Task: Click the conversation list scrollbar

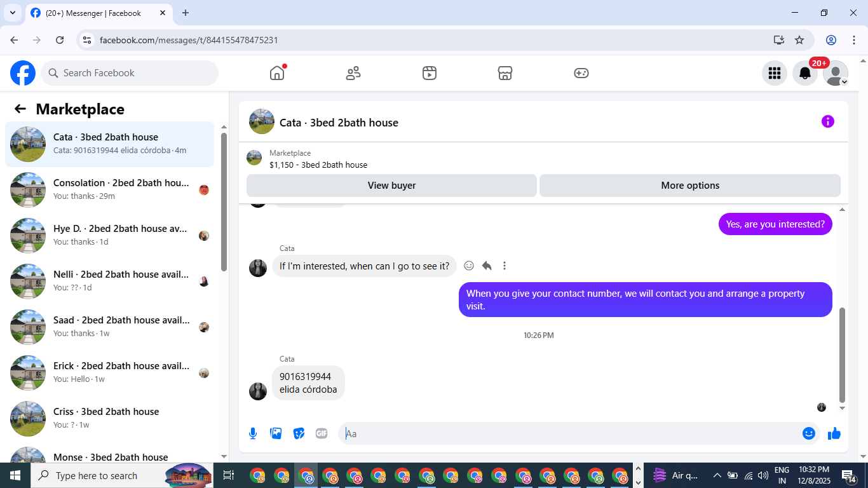Action: click(224, 202)
